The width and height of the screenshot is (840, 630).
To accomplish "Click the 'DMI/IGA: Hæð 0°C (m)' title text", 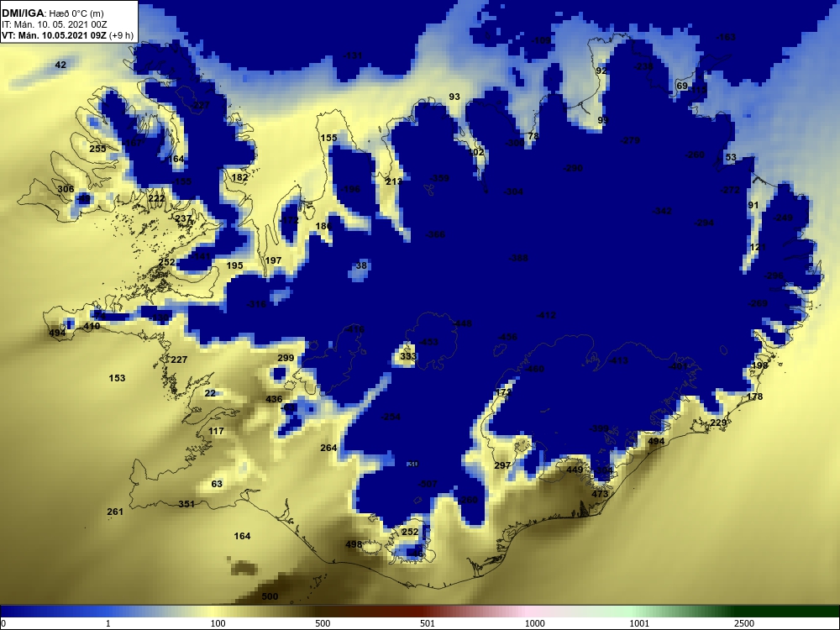I will 52,13.
